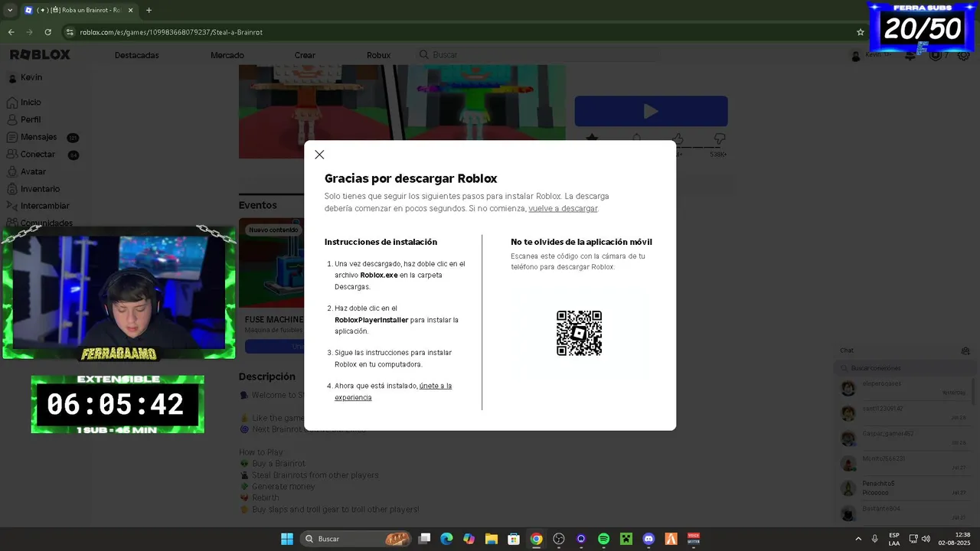Click the thumbs-up like icon
This screenshot has width=980, height=551.
click(677, 139)
